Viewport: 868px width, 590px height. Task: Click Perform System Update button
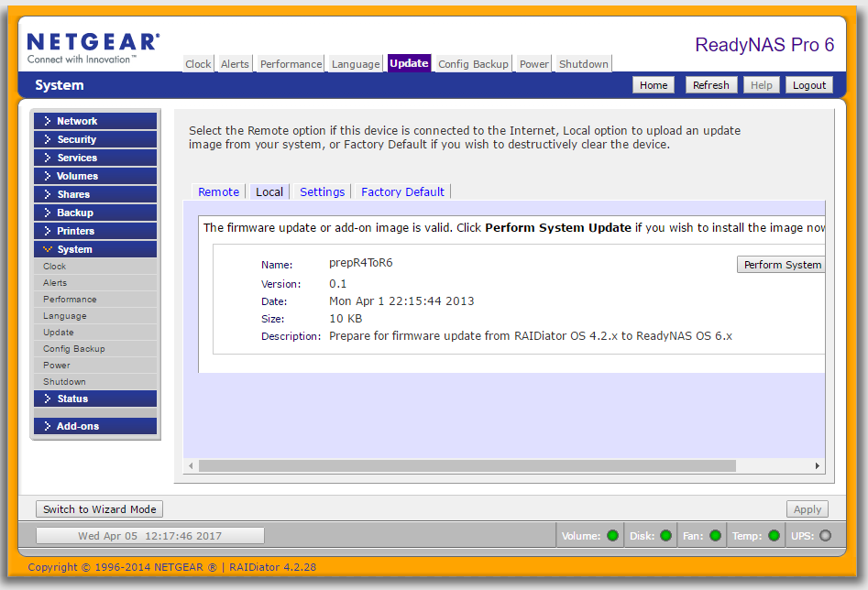tap(781, 265)
